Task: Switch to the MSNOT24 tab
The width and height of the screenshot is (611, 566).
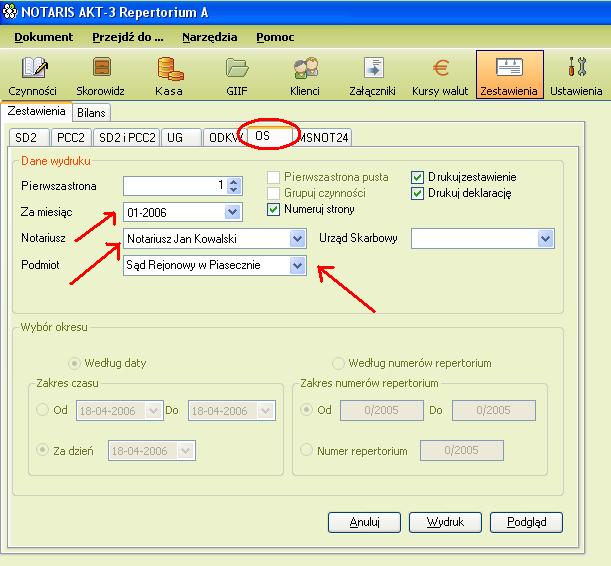Action: (323, 137)
